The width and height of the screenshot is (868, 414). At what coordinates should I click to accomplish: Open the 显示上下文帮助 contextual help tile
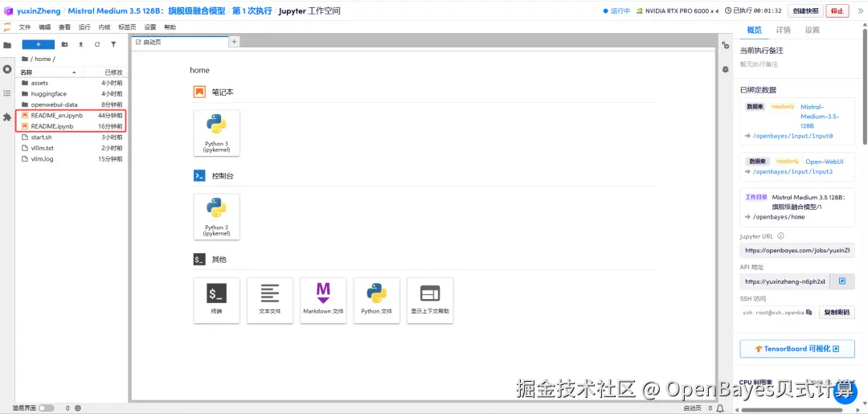[x=430, y=300]
